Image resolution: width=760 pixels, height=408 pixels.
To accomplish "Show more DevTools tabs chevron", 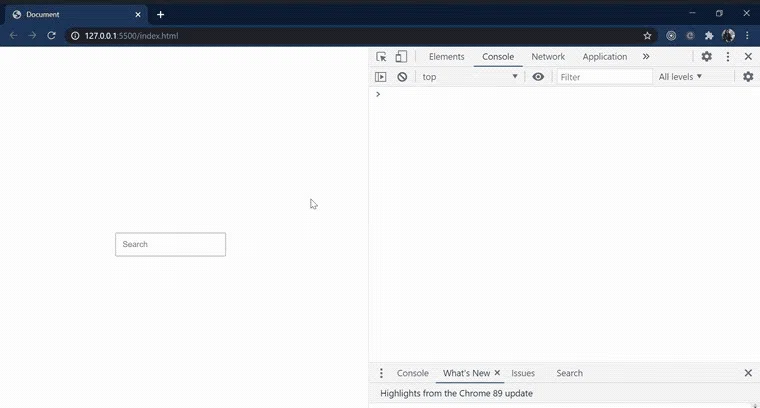I will (646, 57).
